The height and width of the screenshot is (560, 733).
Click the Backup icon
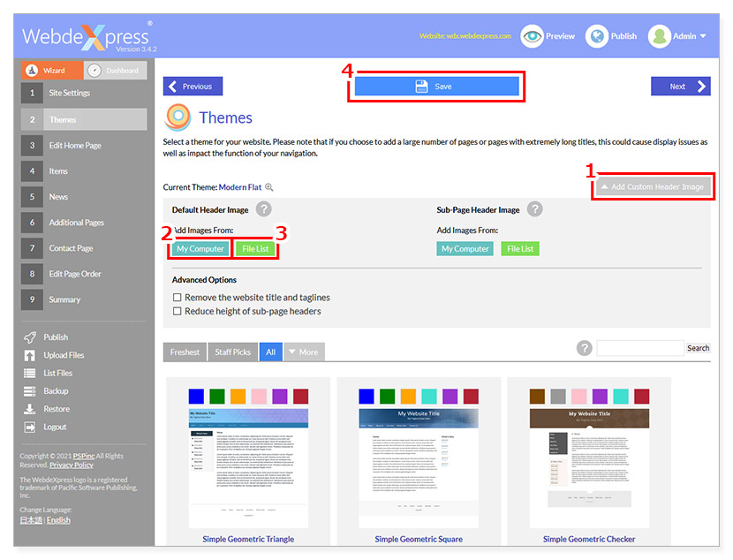click(29, 390)
